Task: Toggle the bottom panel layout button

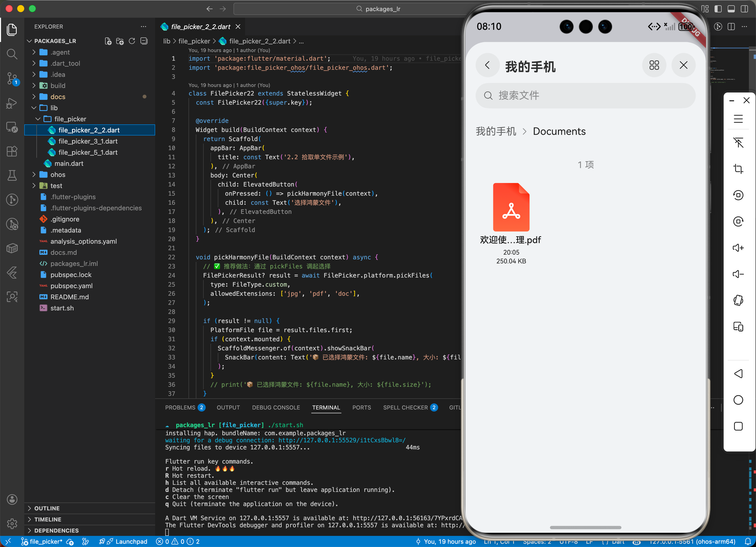Action: [x=731, y=9]
